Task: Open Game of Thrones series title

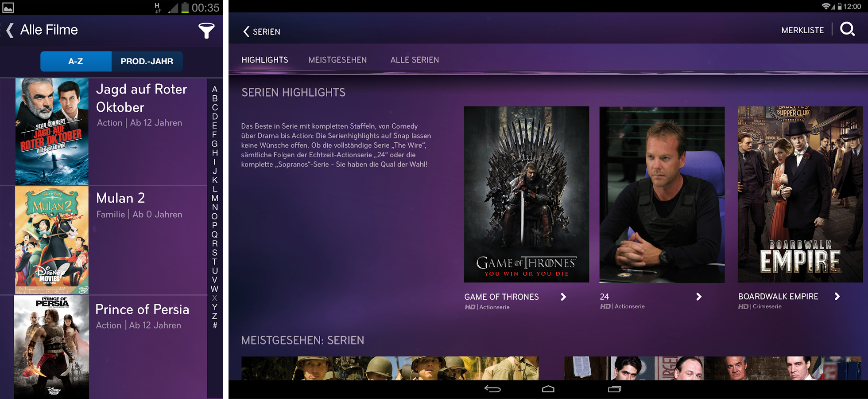Action: click(x=501, y=297)
